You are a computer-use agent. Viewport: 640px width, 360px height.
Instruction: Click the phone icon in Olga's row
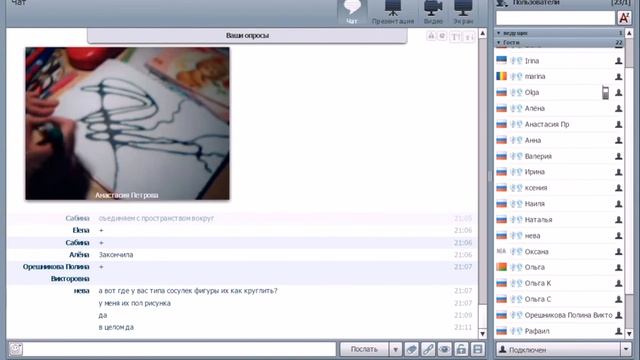point(605,92)
